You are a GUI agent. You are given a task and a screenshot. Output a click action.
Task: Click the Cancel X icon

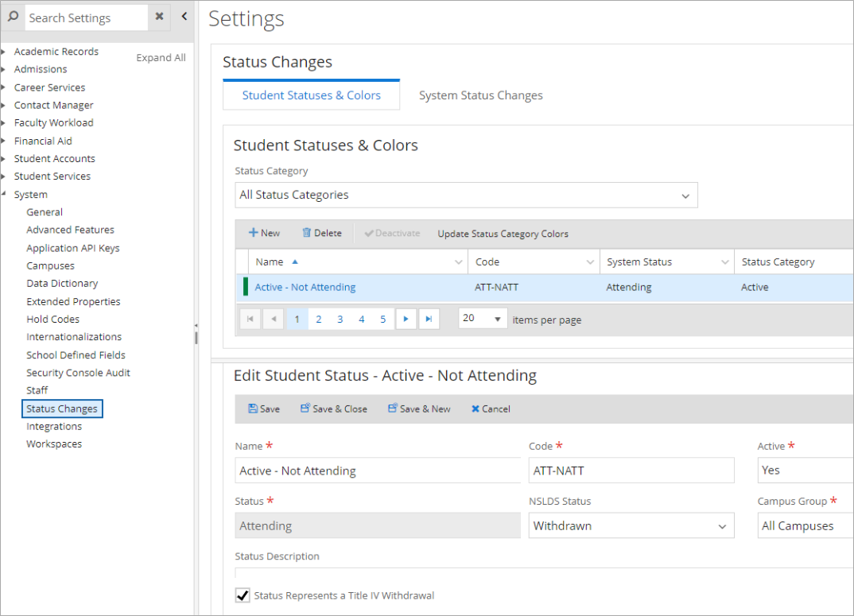[476, 409]
